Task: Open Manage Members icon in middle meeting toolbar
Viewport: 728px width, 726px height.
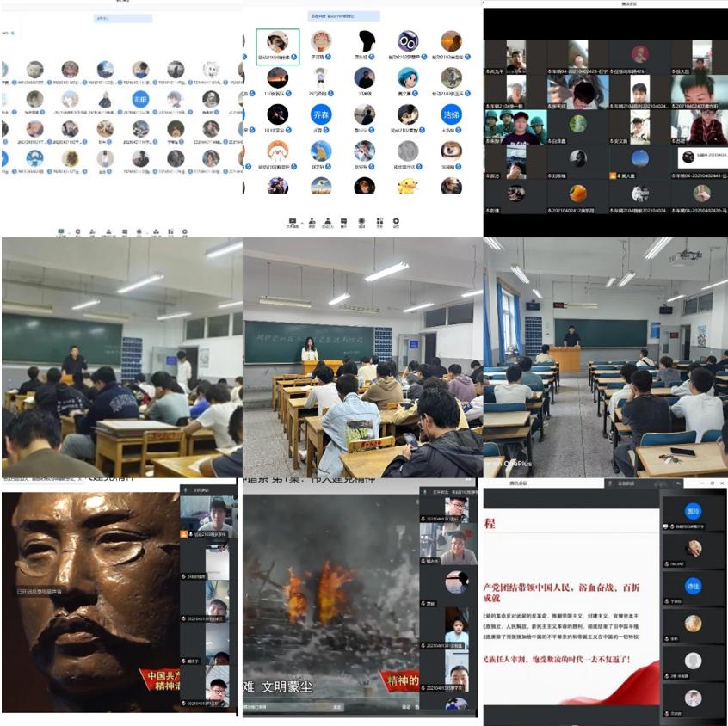Action: 328,222
